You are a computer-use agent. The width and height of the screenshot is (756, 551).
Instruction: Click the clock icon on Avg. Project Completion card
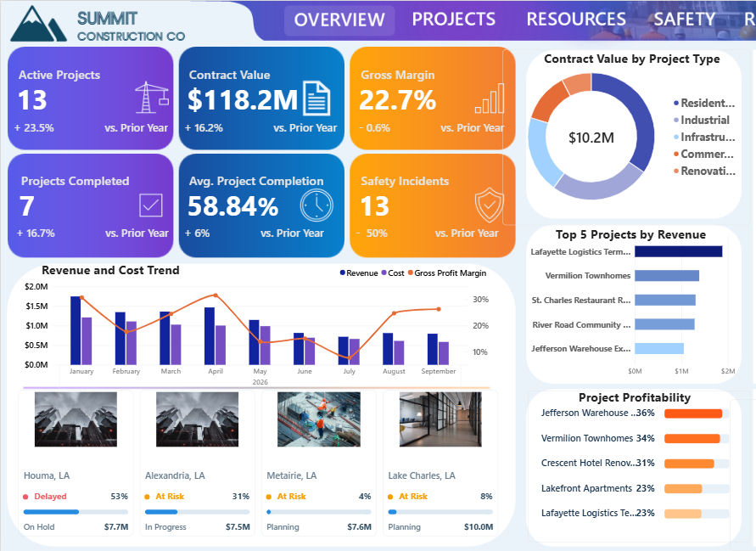(316, 205)
